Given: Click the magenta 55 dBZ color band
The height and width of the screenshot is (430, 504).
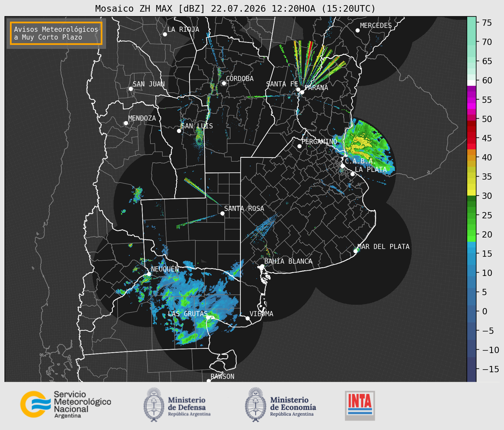Looking at the screenshot, I should (x=471, y=100).
